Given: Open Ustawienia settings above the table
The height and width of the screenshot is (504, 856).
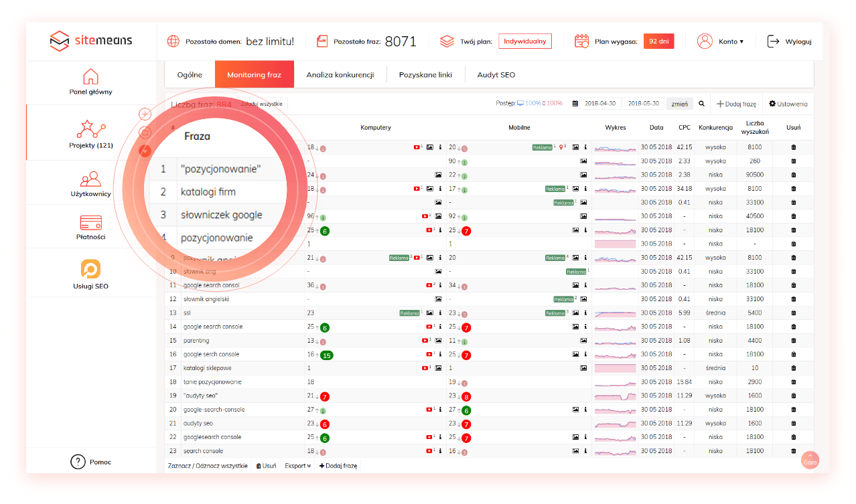Looking at the screenshot, I should pos(788,104).
